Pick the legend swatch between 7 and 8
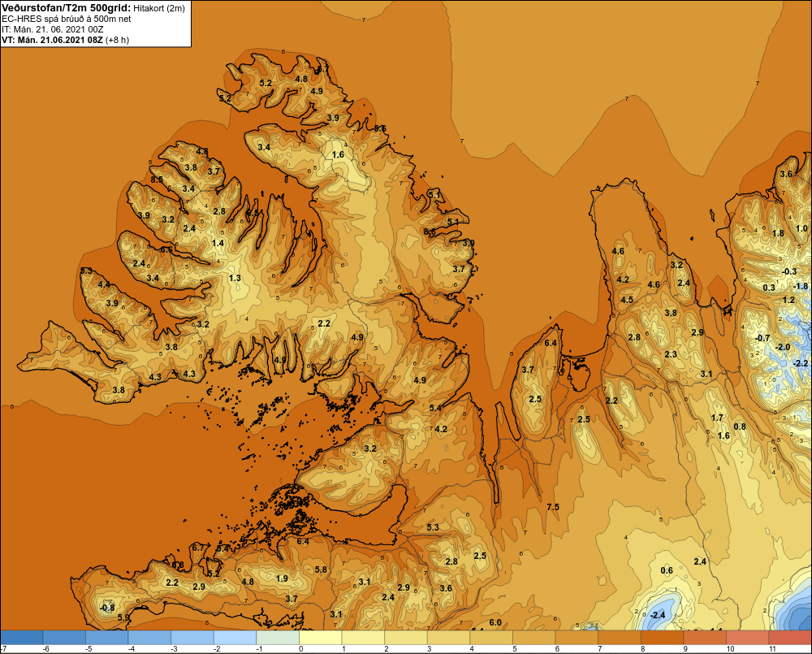Screen dimensions: 812x654 [620, 638]
